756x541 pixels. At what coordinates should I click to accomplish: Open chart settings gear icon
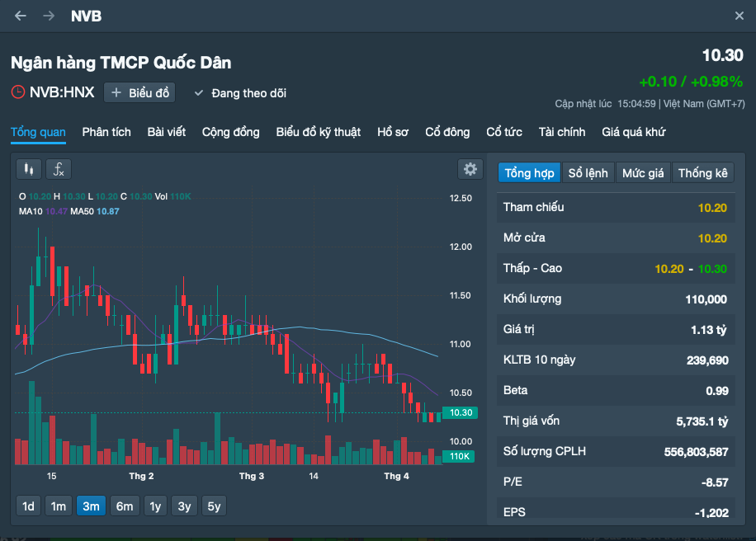point(470,169)
